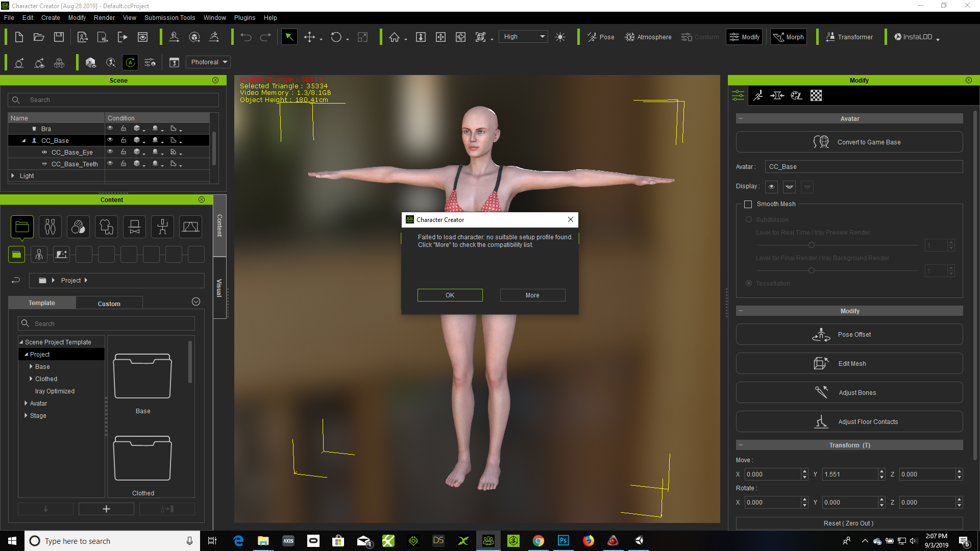Click the Move Y value field

click(x=850, y=474)
